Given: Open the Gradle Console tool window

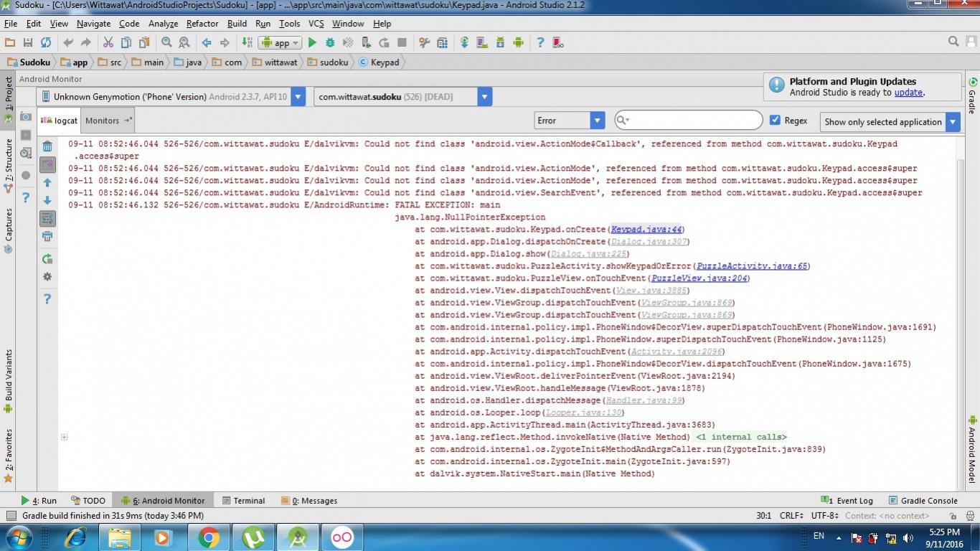Looking at the screenshot, I should 923,501.
